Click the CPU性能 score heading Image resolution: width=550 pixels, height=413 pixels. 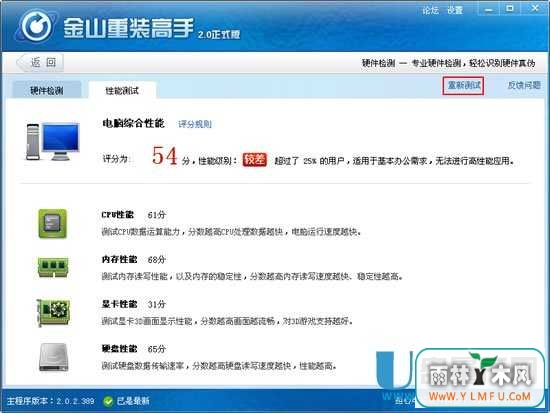pyautogui.click(x=118, y=214)
